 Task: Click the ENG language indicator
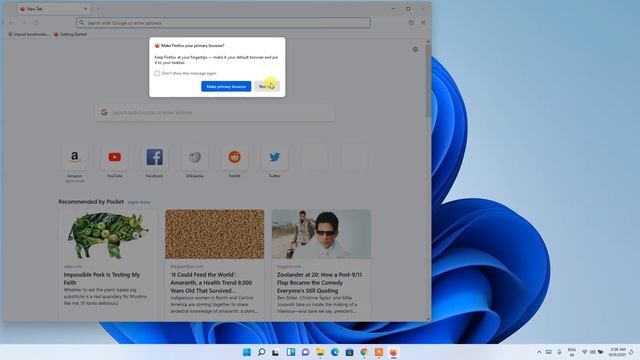(572, 352)
